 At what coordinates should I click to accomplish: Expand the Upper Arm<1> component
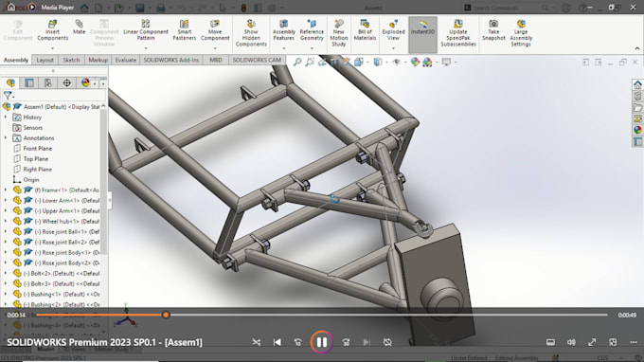[6, 210]
